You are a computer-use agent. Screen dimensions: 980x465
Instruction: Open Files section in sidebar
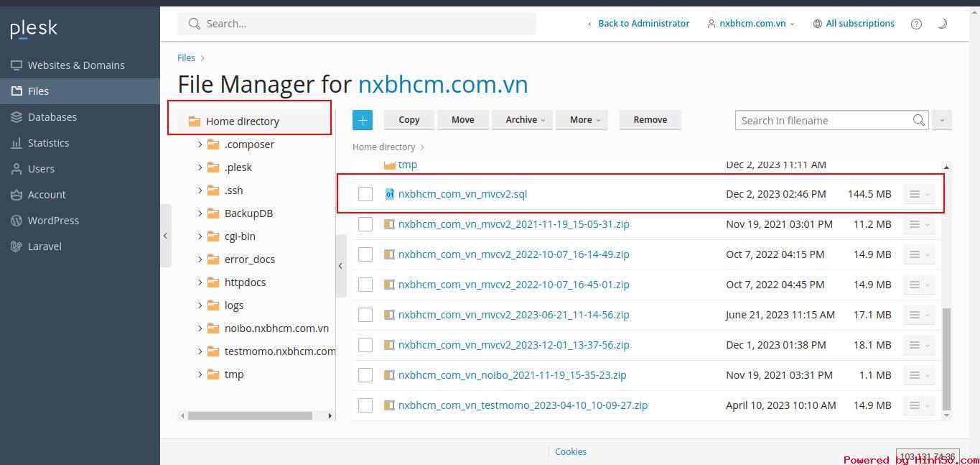pyautogui.click(x=80, y=91)
